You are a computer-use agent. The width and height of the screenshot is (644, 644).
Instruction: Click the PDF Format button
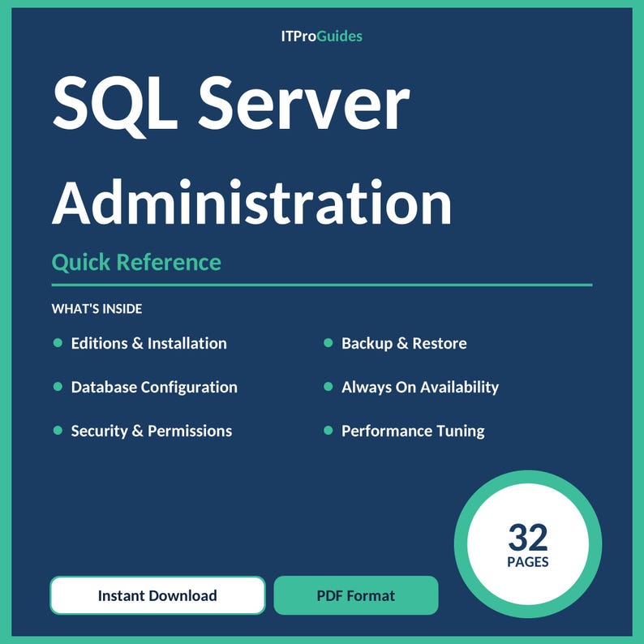pos(356,595)
